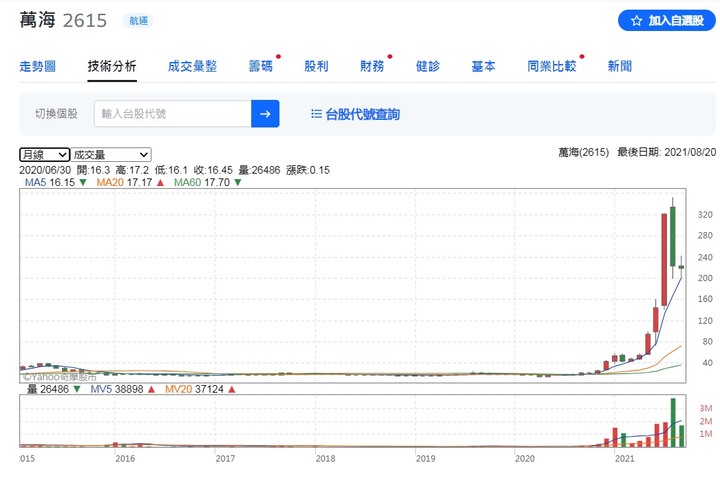The image size is (720, 485).
Task: Click the 量 26486 volume label
Action: (48, 389)
